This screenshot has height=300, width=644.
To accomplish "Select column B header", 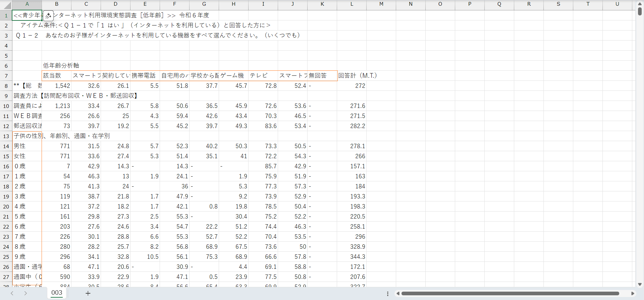I will pyautogui.click(x=56, y=4).
